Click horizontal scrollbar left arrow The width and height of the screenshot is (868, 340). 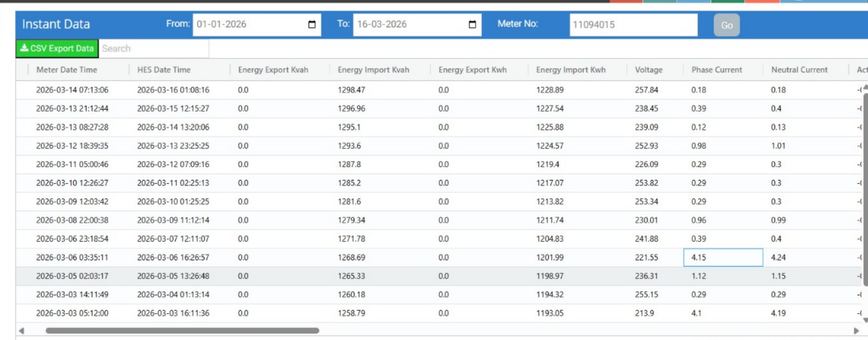tap(22, 330)
